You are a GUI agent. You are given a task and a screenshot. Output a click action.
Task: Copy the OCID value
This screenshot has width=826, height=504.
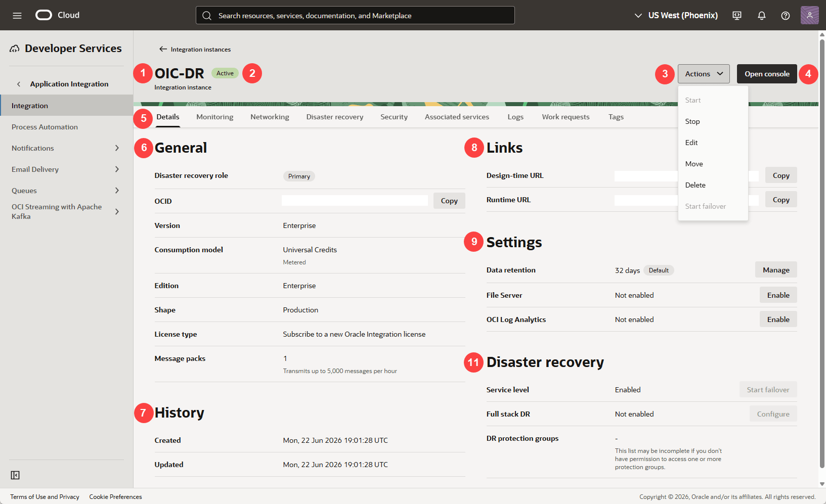449,201
